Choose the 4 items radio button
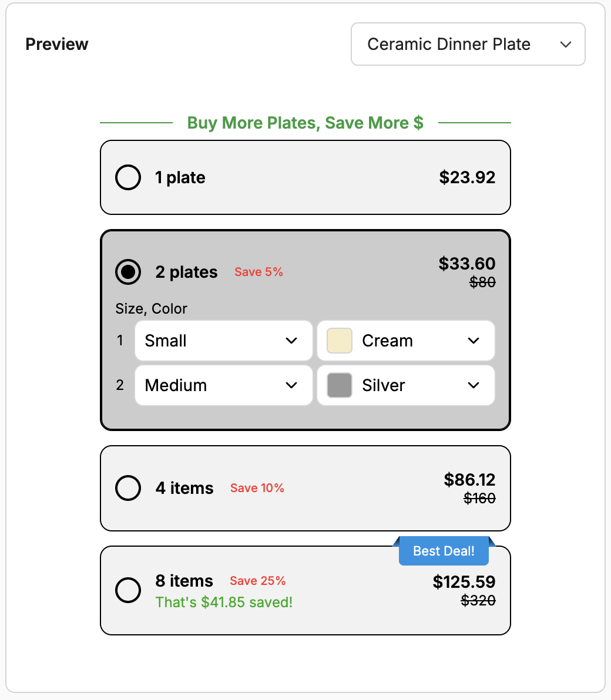611x700 pixels. coord(128,488)
